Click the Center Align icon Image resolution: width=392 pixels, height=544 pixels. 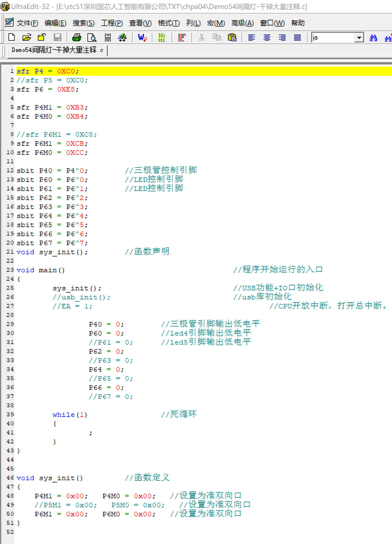[x=267, y=37]
